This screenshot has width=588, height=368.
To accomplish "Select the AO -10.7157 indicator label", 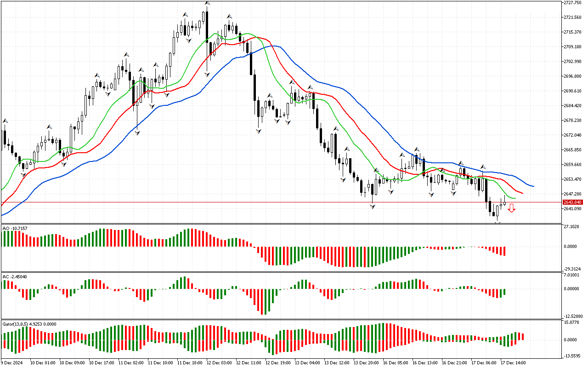I will (x=15, y=228).
